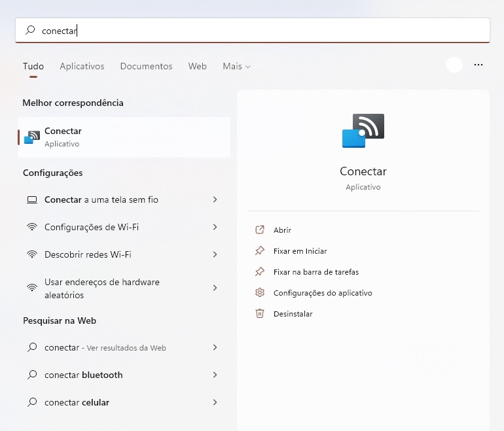Click 'Melhor correspondência' heading
This screenshot has width=504, height=431.
(73, 103)
